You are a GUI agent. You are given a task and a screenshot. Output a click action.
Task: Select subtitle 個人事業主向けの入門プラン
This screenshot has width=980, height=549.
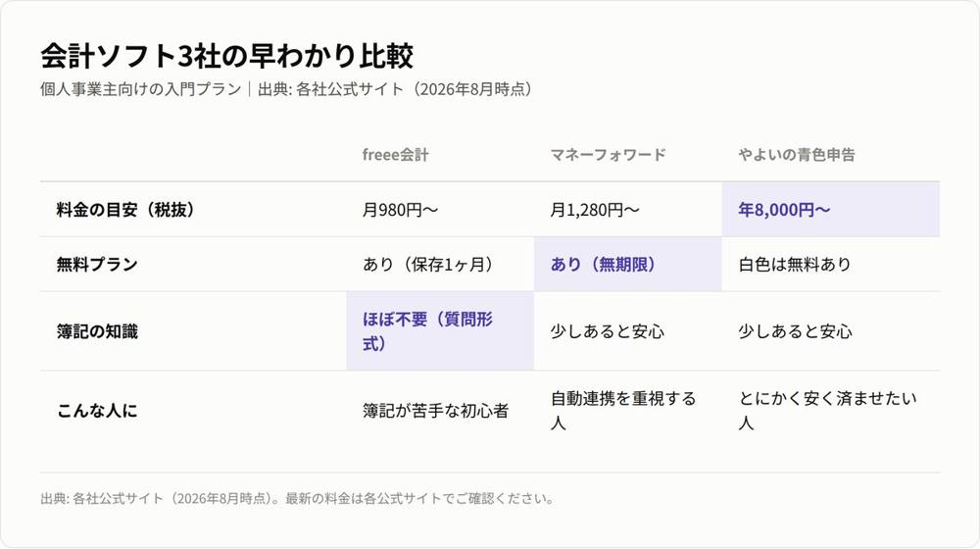pyautogui.click(x=140, y=89)
